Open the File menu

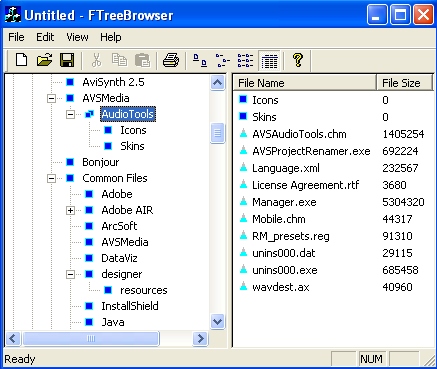pyautogui.click(x=16, y=37)
